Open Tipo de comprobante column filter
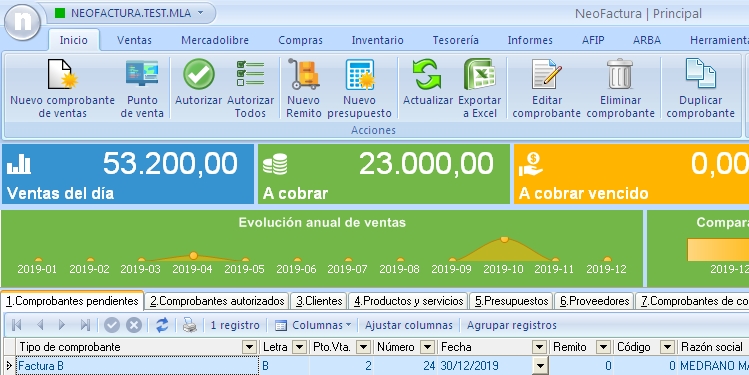Viewport: 749px width, 375px height. point(249,347)
